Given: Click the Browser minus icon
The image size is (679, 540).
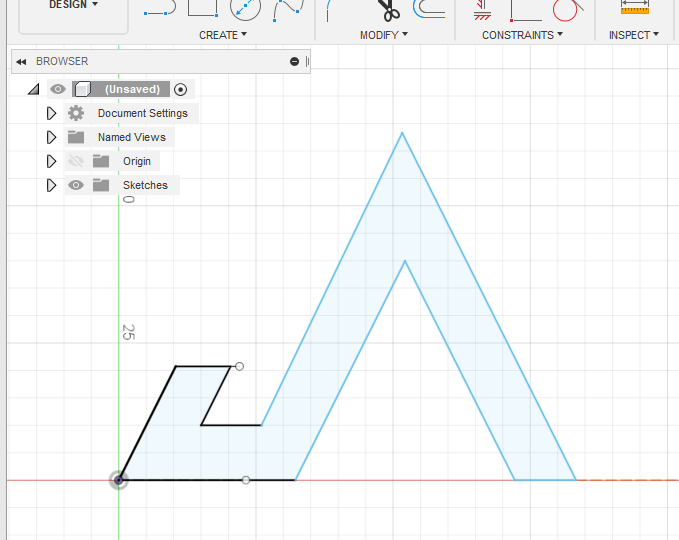Looking at the screenshot, I should pyautogui.click(x=294, y=61).
